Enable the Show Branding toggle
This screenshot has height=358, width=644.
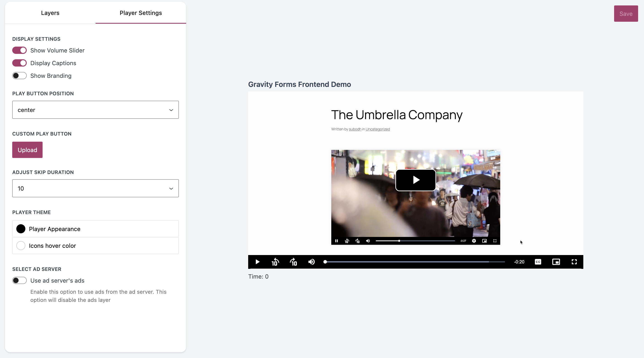[x=19, y=76]
